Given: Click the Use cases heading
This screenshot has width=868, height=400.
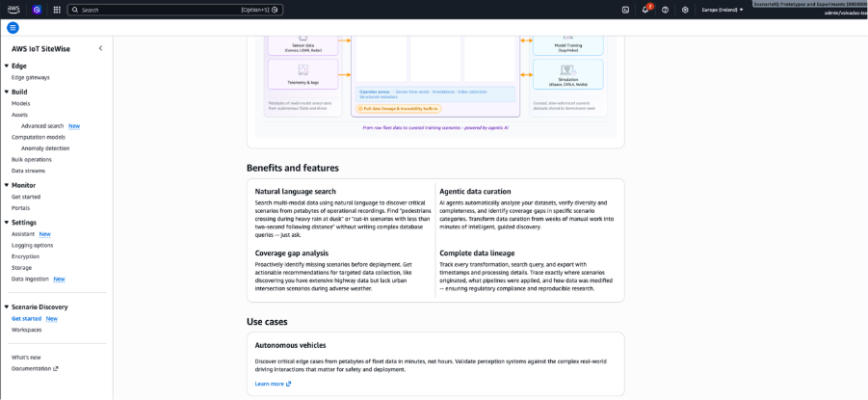Looking at the screenshot, I should tap(267, 321).
